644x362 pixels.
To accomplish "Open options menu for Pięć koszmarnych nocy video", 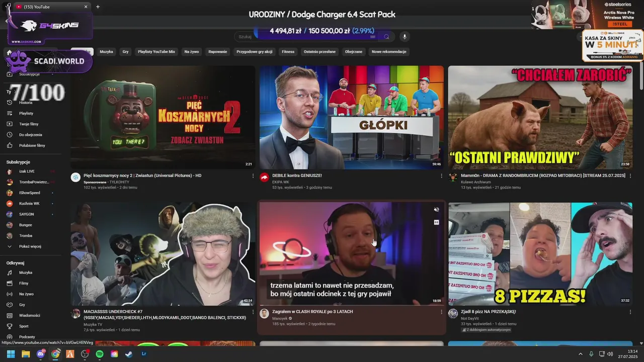I will [x=253, y=176].
